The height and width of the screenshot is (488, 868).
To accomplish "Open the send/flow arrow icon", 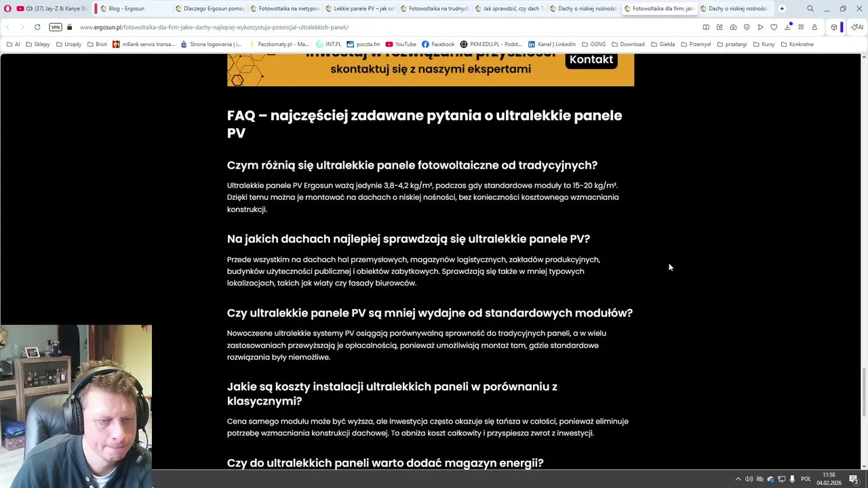I will tap(760, 27).
